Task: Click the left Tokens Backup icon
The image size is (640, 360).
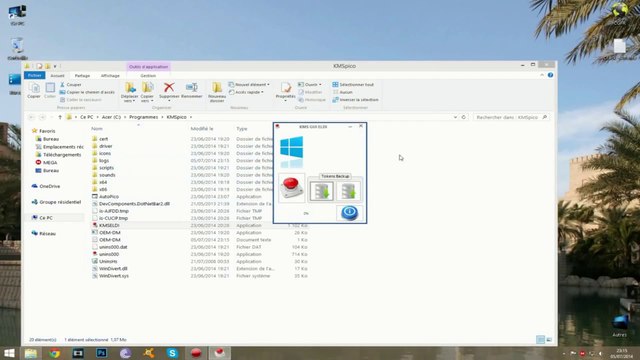Action: tap(321, 191)
